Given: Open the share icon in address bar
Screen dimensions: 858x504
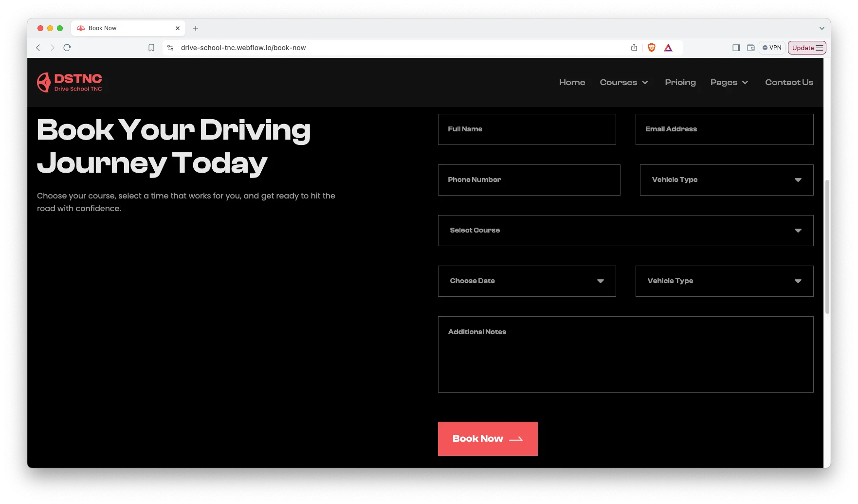Looking at the screenshot, I should 634,48.
